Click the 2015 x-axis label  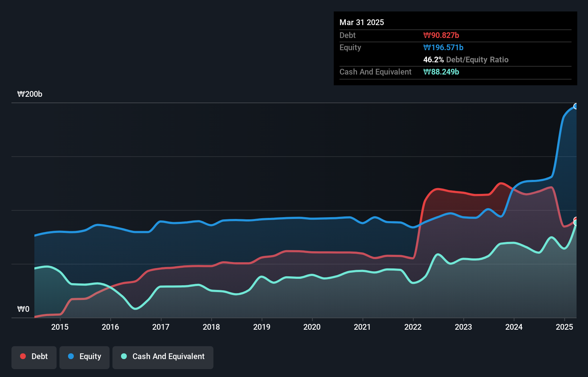pos(60,327)
